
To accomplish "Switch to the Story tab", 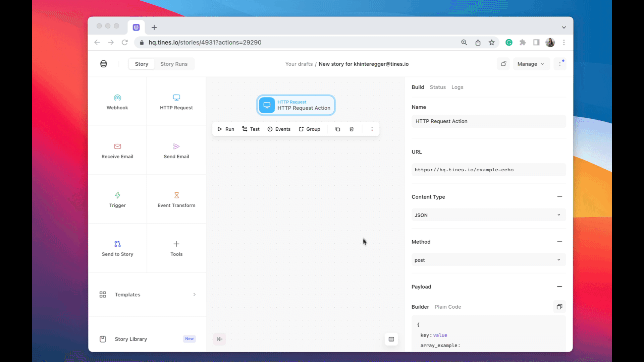I will coord(142,64).
